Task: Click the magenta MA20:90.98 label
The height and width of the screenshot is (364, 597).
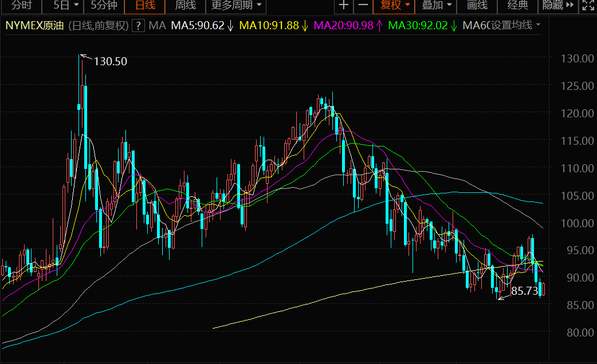Action: point(343,26)
